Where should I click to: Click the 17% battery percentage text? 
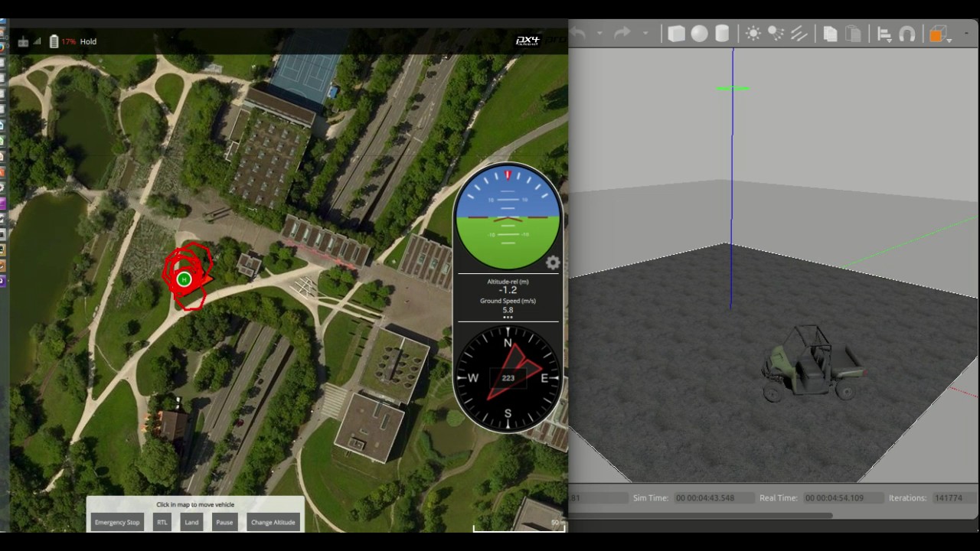[69, 41]
